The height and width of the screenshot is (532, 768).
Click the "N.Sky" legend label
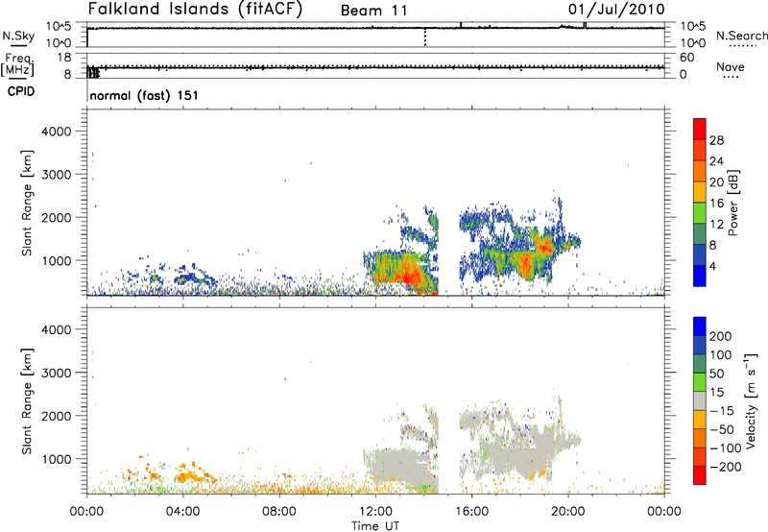point(18,36)
